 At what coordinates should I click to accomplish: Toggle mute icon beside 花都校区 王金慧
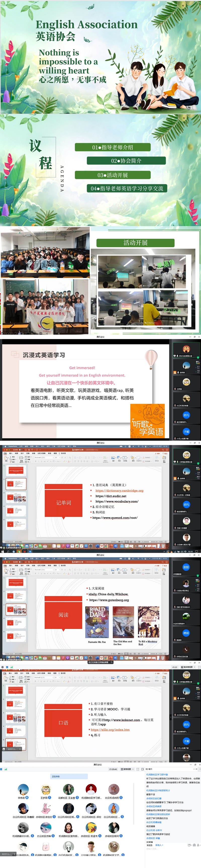point(77,798)
